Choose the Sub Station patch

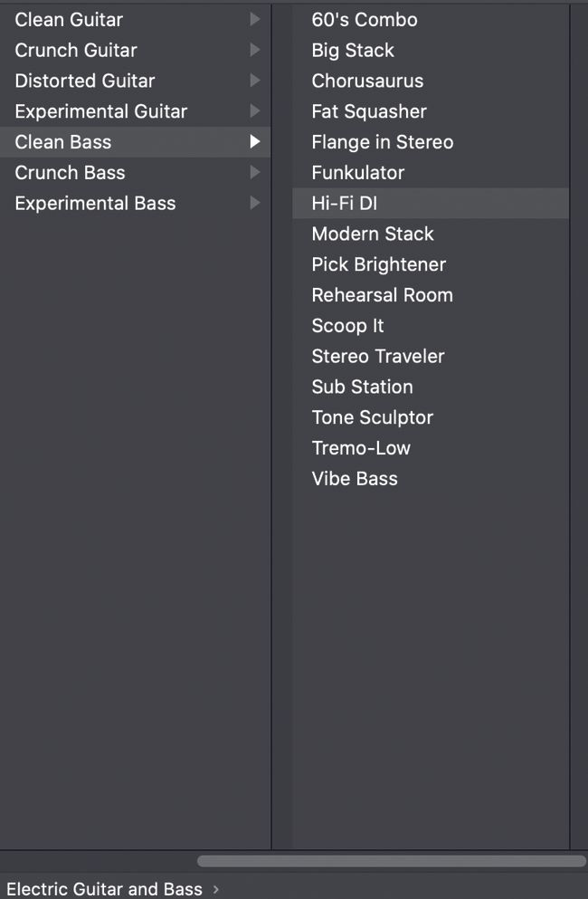[x=362, y=387]
